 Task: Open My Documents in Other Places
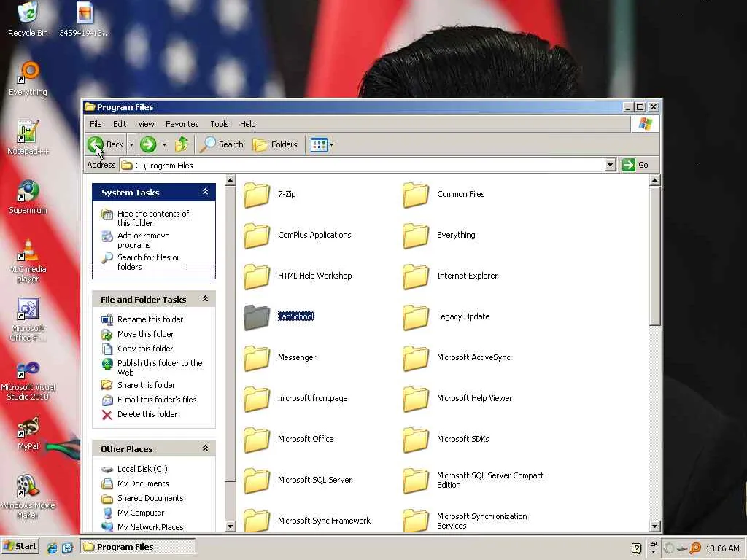(x=143, y=483)
